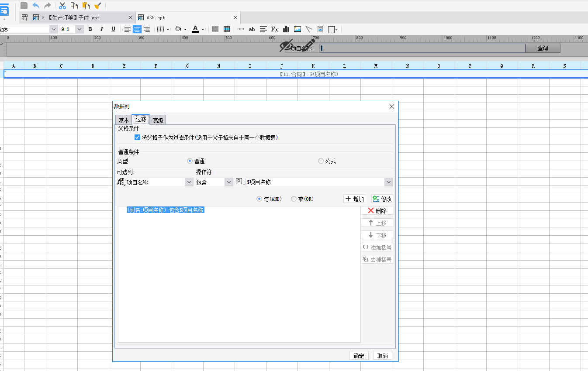
Task: Click the Cut scissors icon
Action: [x=62, y=6]
